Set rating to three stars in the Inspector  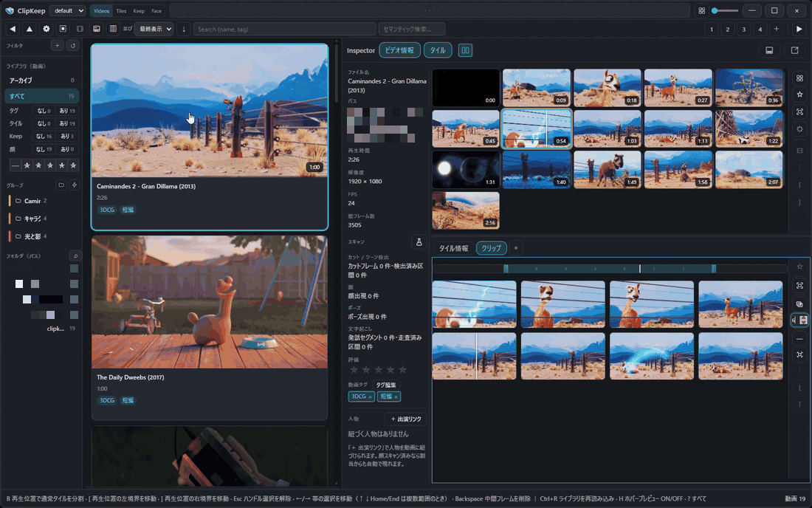[379, 370]
